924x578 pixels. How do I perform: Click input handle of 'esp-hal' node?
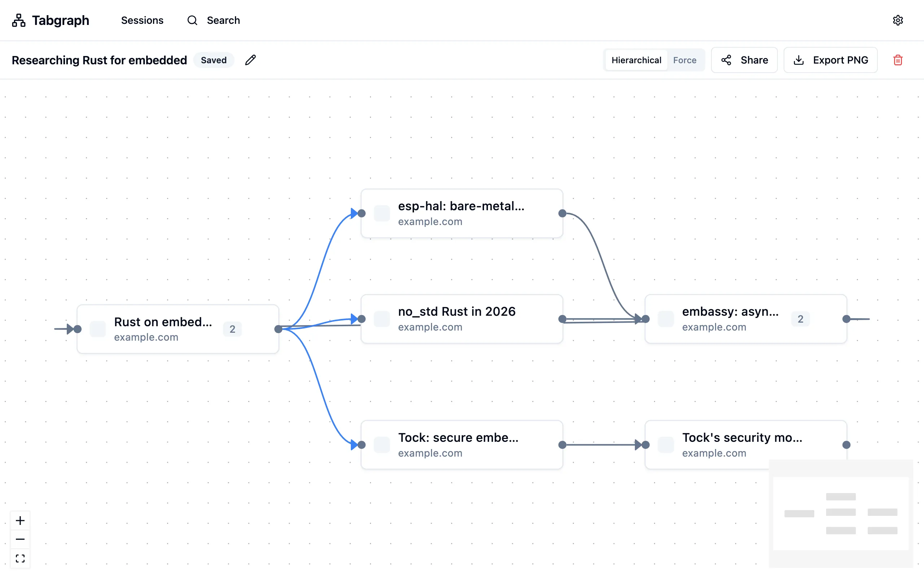pyautogui.click(x=362, y=213)
